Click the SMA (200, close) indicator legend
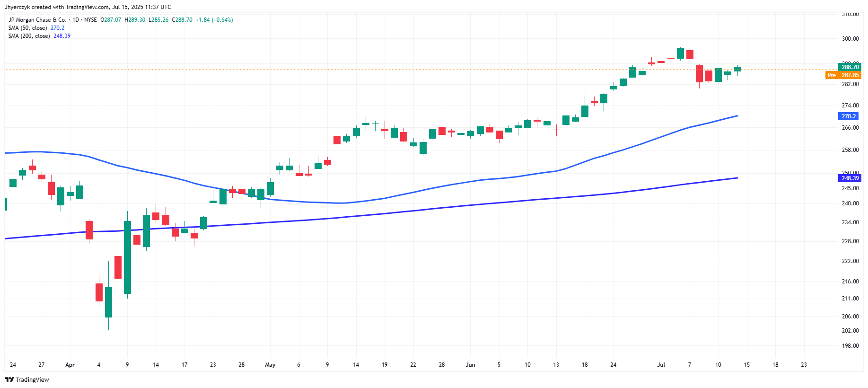 pos(29,36)
